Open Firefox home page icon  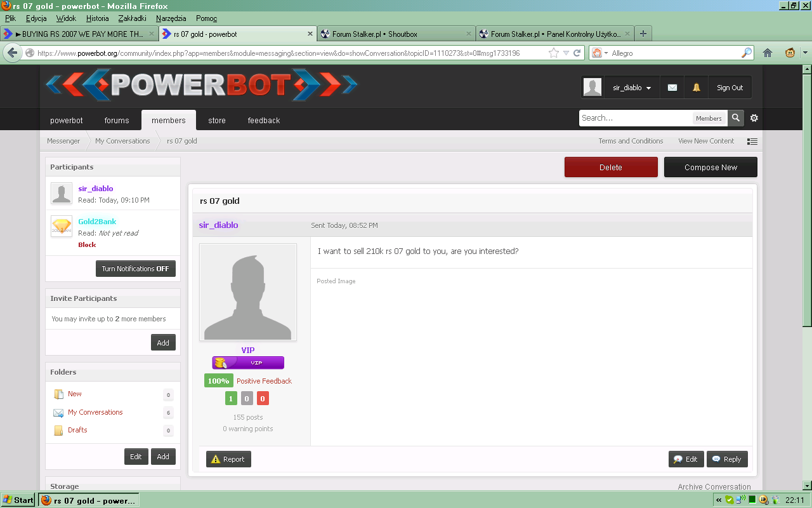[x=768, y=53]
